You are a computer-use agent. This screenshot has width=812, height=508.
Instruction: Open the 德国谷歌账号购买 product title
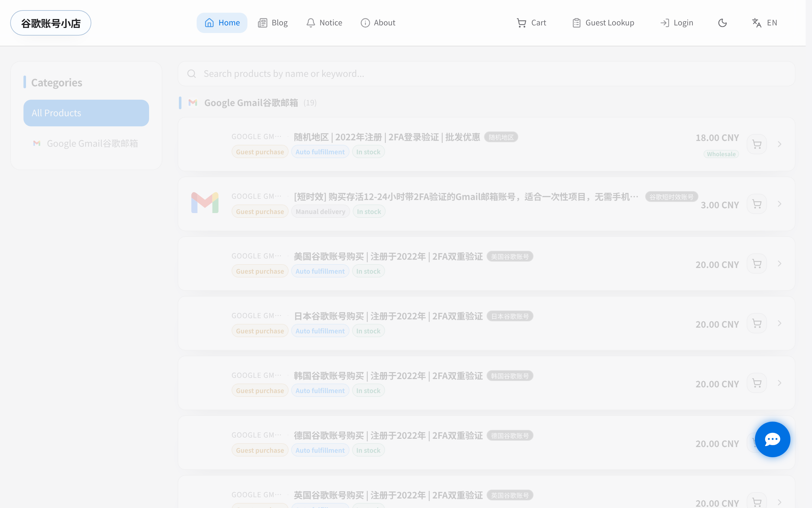(x=388, y=435)
